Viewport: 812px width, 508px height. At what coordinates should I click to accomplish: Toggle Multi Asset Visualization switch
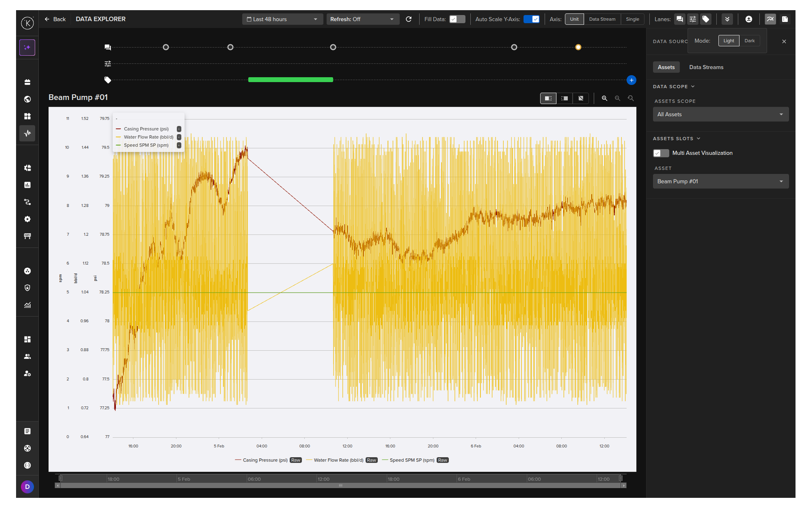coord(661,153)
